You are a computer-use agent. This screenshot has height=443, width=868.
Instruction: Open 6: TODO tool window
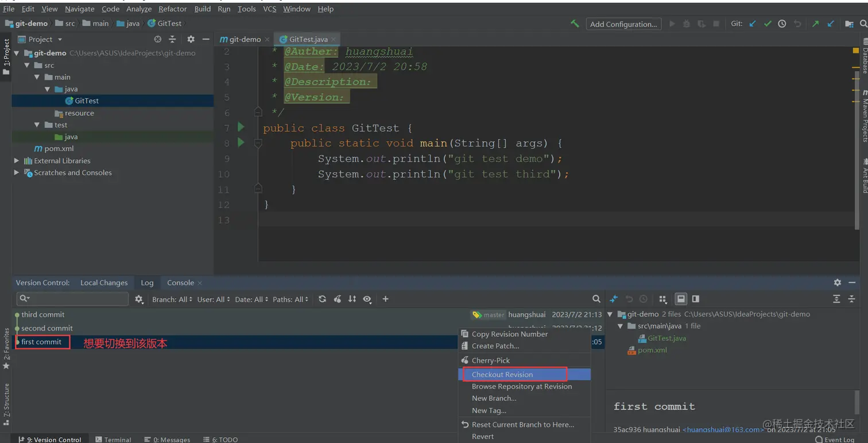point(220,440)
